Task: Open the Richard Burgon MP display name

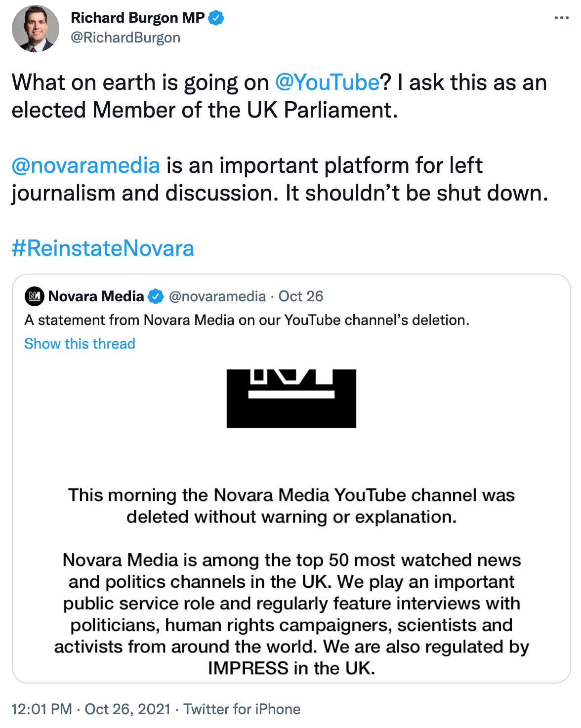Action: 138,18
